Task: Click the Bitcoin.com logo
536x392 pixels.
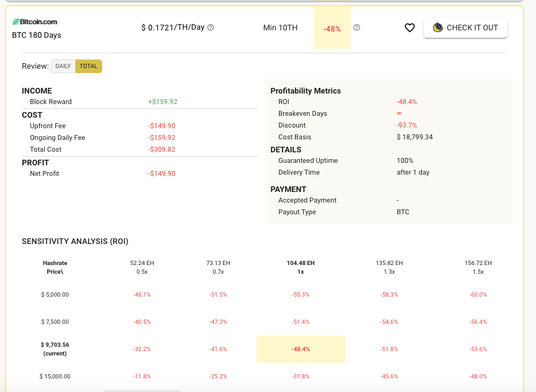Action: pyautogui.click(x=35, y=22)
